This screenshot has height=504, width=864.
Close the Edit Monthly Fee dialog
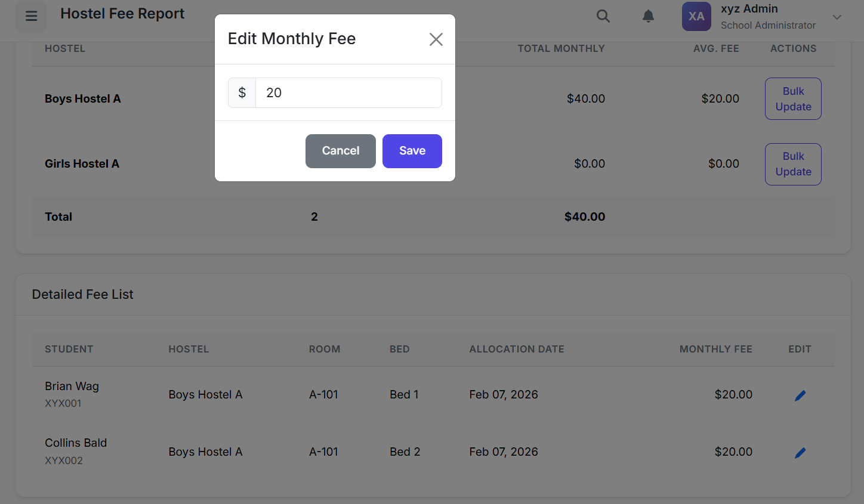coord(436,39)
